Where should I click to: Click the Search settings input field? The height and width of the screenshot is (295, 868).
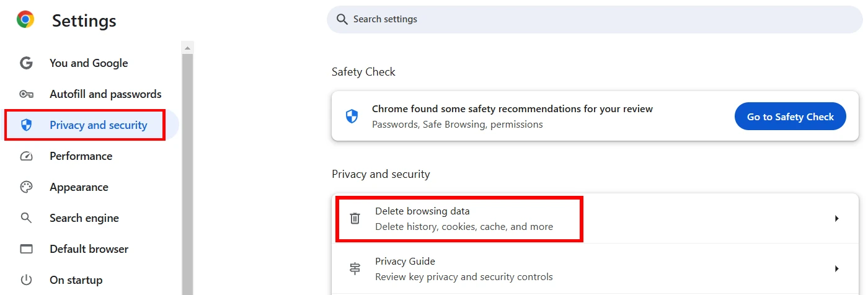click(595, 19)
